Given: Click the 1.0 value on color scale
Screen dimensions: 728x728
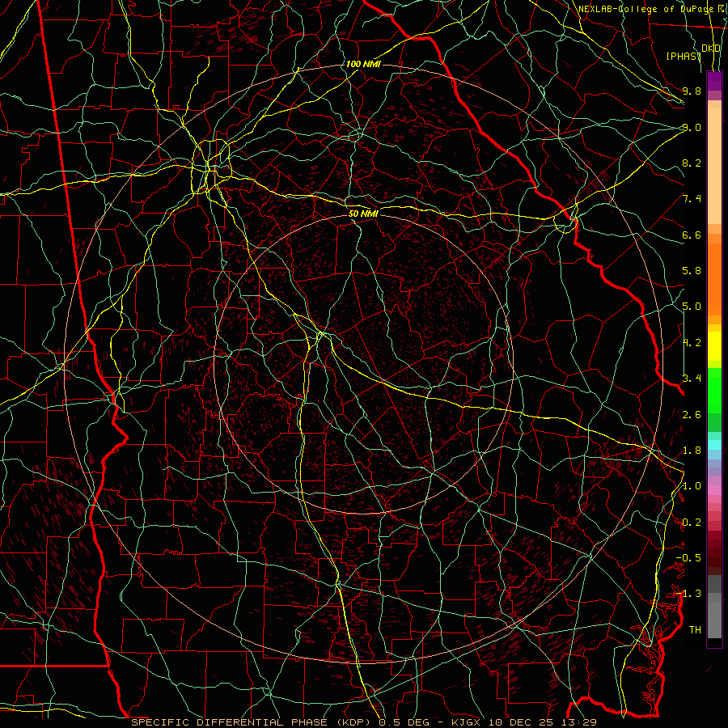Looking at the screenshot, I should tap(692, 486).
